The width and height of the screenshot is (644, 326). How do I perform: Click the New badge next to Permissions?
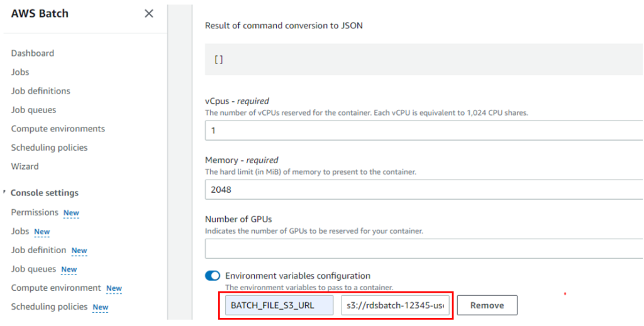coord(71,213)
